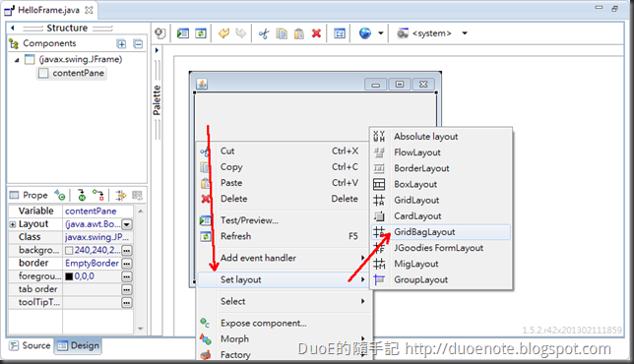Viewport: 634px width, 364px height.
Task: Click the goto definition properties icon
Action: tap(82, 196)
